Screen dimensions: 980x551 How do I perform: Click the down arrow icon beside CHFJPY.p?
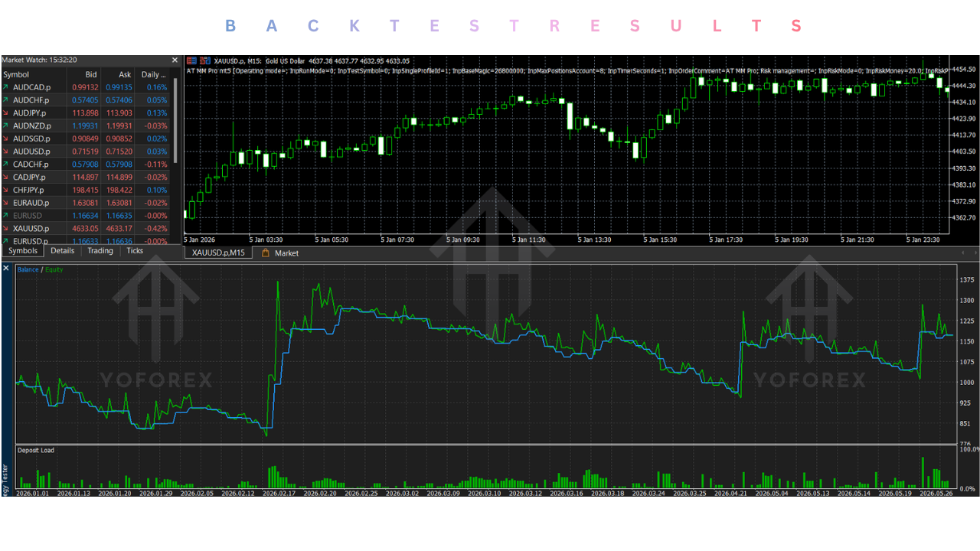point(6,190)
